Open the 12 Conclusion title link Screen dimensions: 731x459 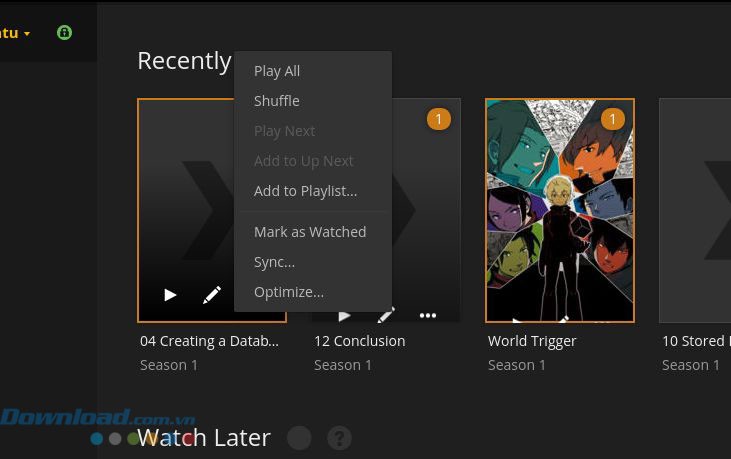point(359,341)
